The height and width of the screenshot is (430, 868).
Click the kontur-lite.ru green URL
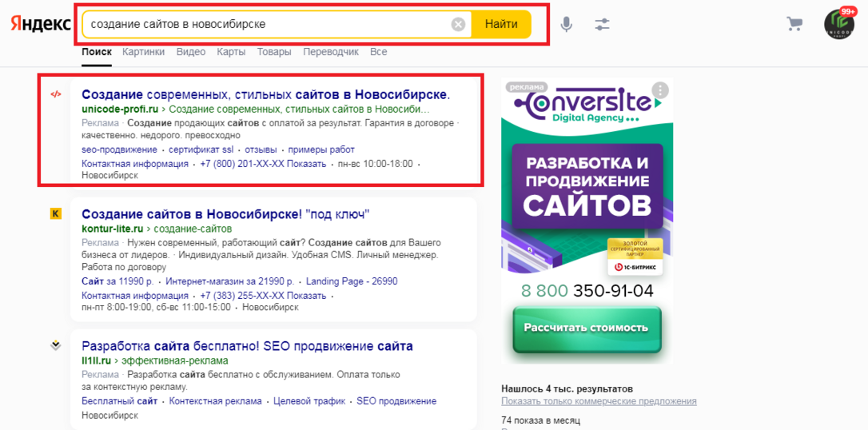click(x=113, y=229)
